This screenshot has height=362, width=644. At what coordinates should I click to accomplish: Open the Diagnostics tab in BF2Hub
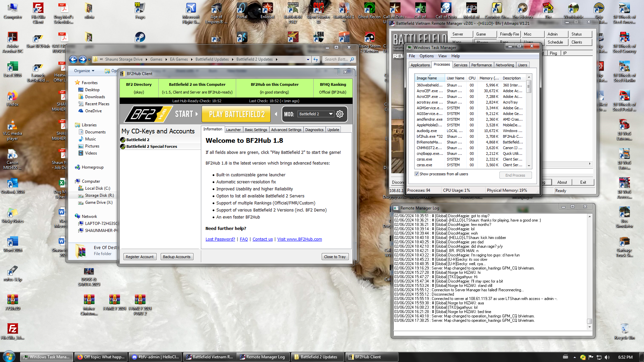click(x=314, y=130)
